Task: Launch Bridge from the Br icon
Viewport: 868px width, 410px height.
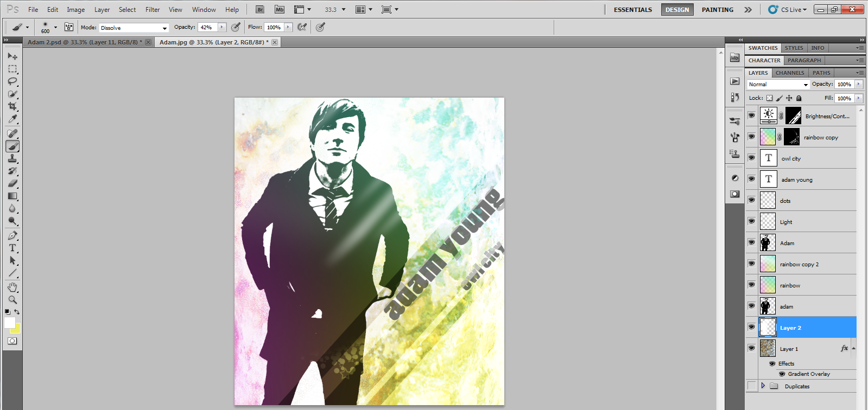Action: tap(260, 10)
